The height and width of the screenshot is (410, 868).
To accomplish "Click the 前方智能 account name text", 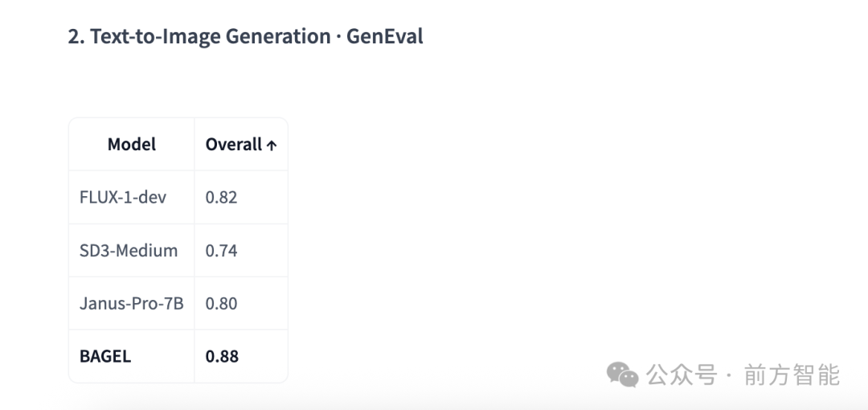I will [x=792, y=375].
